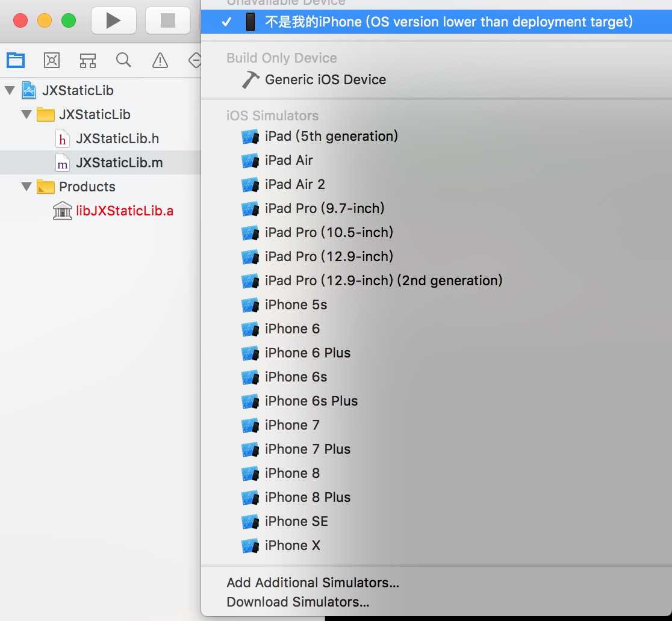Choose iPhone 6 Plus simulator
The height and width of the screenshot is (621, 672).
(x=437, y=353)
